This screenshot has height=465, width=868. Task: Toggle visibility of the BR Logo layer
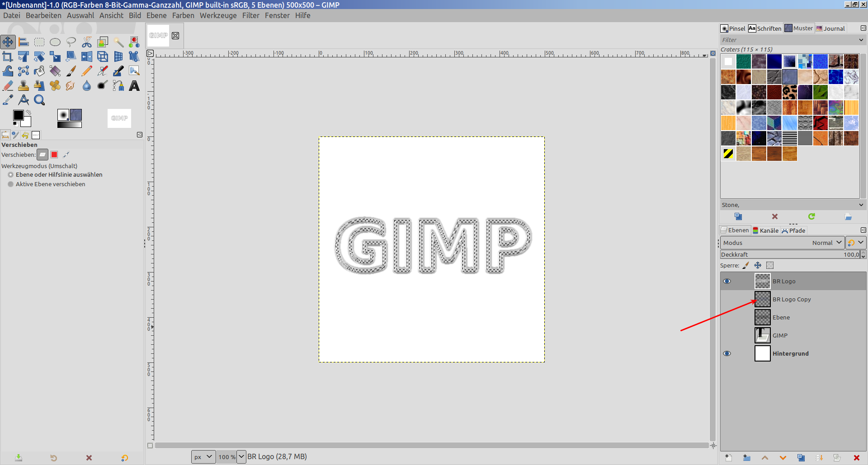coord(727,281)
